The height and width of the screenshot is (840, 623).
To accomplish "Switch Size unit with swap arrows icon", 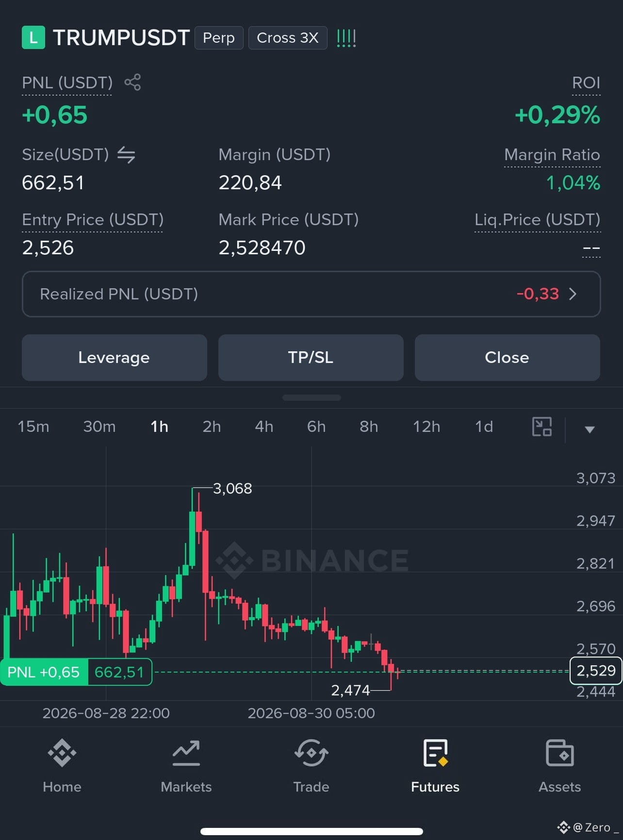I will (126, 155).
